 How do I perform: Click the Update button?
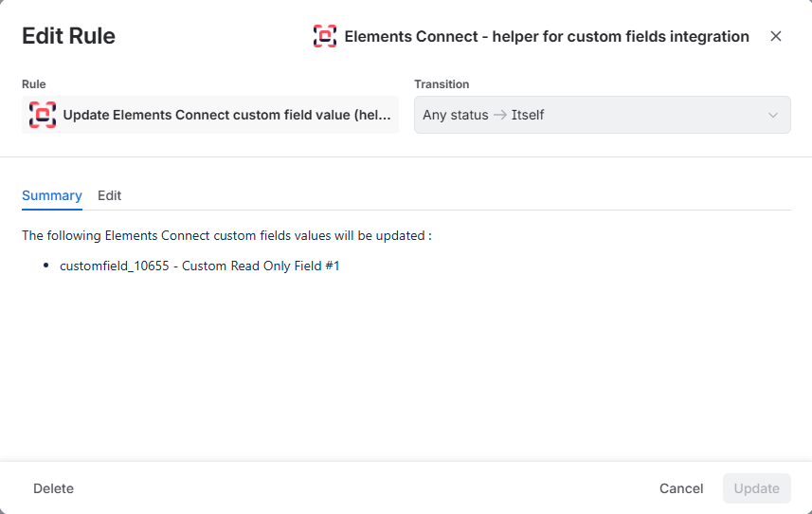757,488
